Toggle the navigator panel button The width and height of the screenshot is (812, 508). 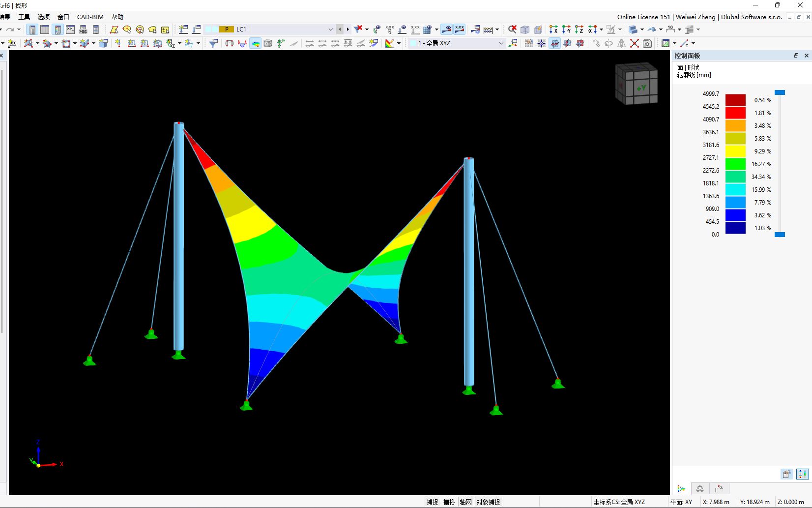coord(32,30)
